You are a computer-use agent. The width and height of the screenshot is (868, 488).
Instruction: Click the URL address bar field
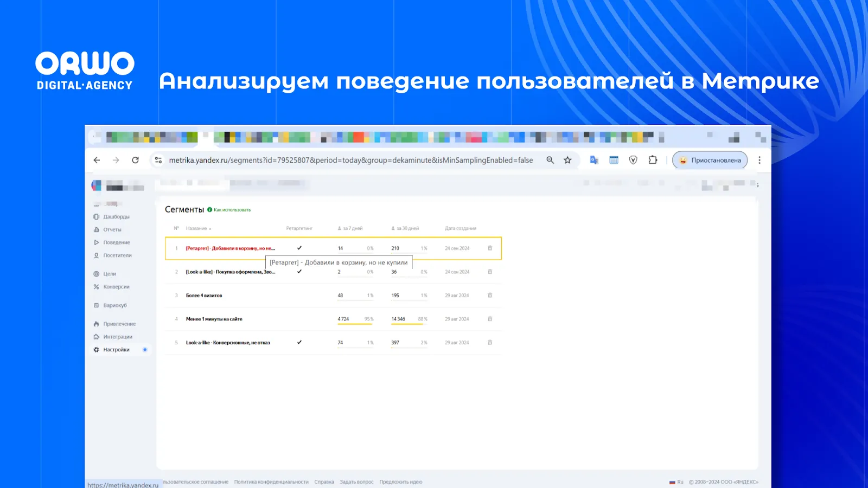point(350,160)
